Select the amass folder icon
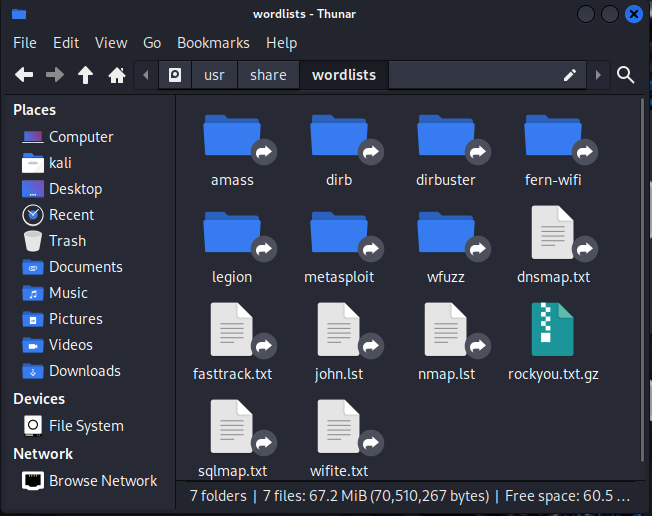This screenshot has width=652, height=516. (x=232, y=135)
